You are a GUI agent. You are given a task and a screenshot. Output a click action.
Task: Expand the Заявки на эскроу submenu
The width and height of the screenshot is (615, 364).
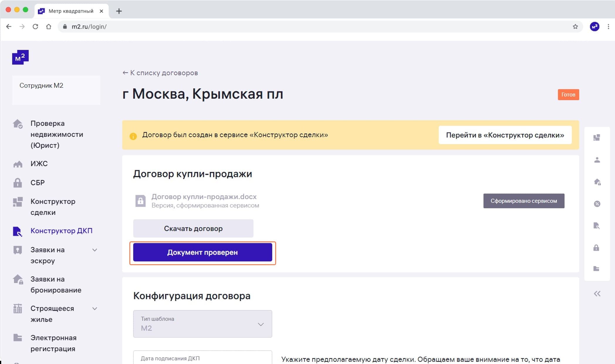click(94, 250)
